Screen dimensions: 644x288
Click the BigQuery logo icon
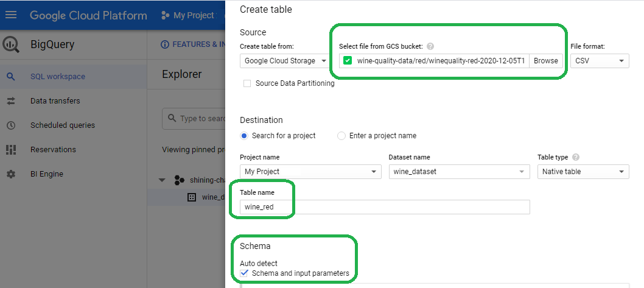click(11, 44)
